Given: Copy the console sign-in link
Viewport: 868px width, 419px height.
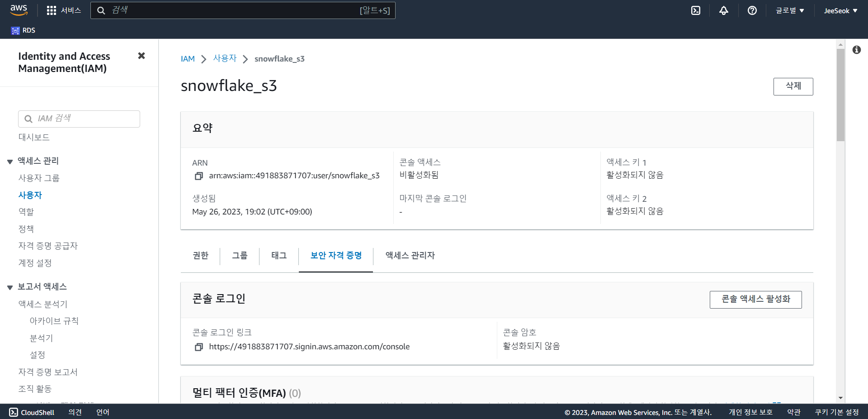Looking at the screenshot, I should coord(198,347).
